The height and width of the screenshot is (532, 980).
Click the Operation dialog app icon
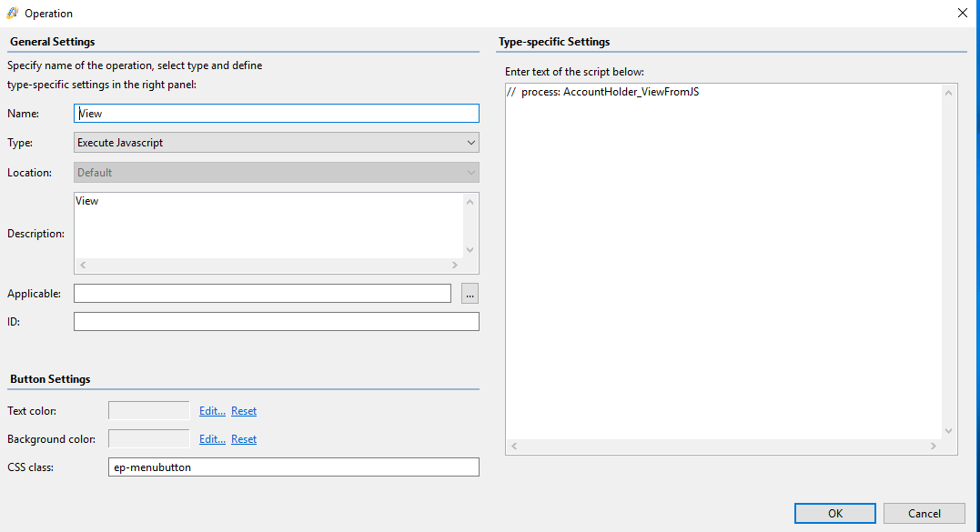click(x=13, y=13)
